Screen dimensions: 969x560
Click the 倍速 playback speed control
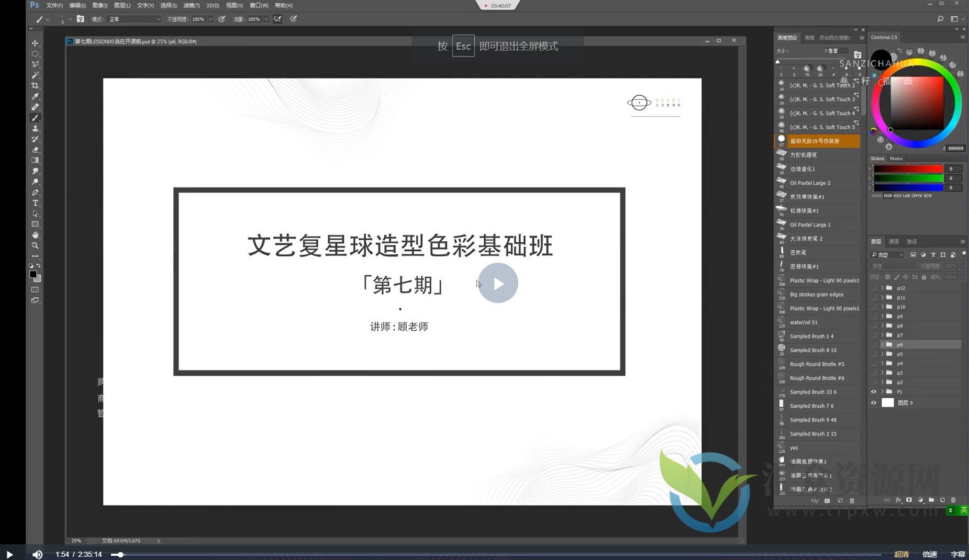point(930,554)
